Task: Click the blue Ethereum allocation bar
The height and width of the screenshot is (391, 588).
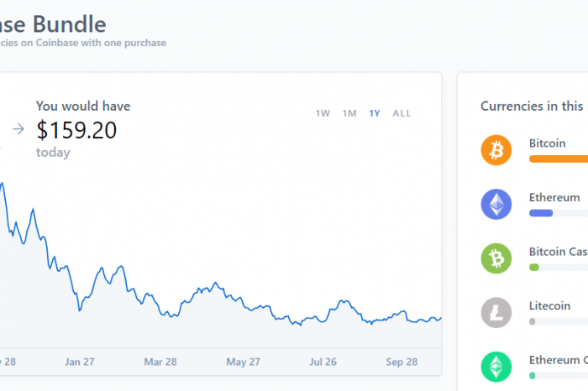Action: pos(541,213)
